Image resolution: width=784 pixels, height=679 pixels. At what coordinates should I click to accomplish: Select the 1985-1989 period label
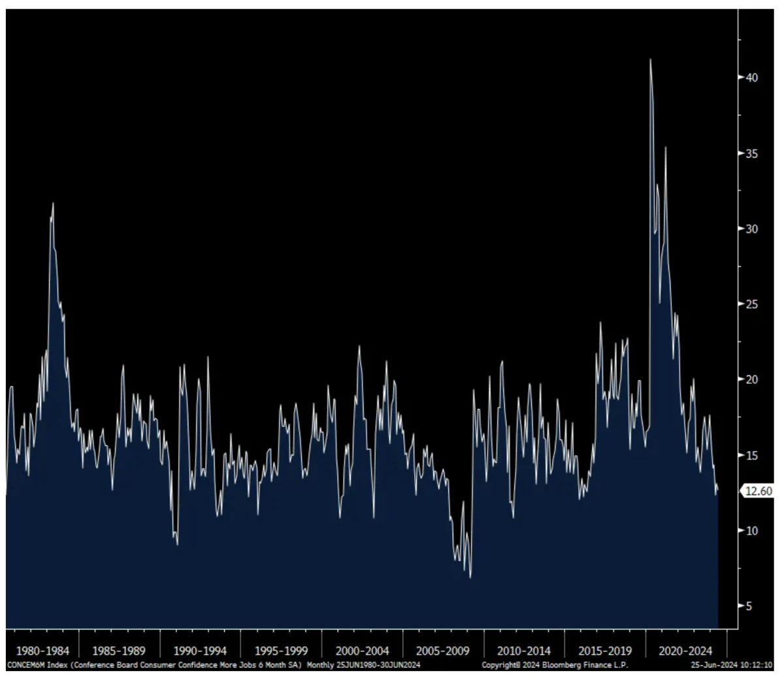pos(118,651)
